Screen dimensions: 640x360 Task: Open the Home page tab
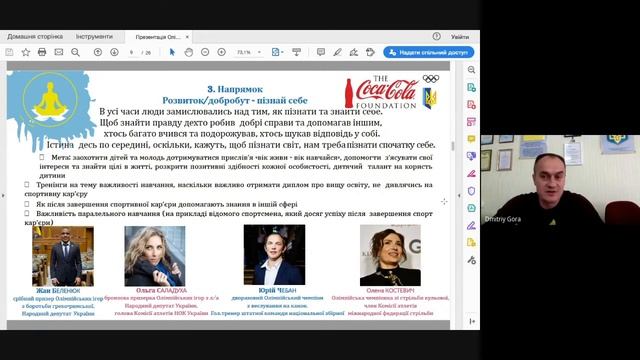click(x=35, y=36)
